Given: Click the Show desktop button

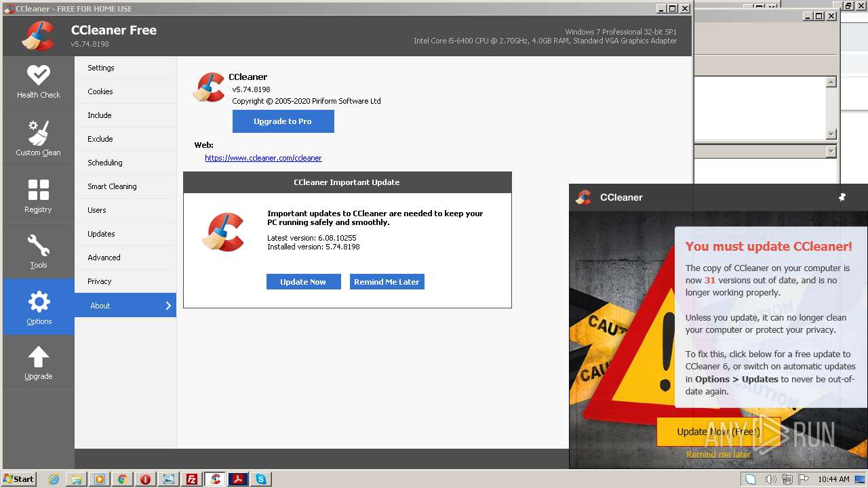Looking at the screenshot, I should (861, 479).
